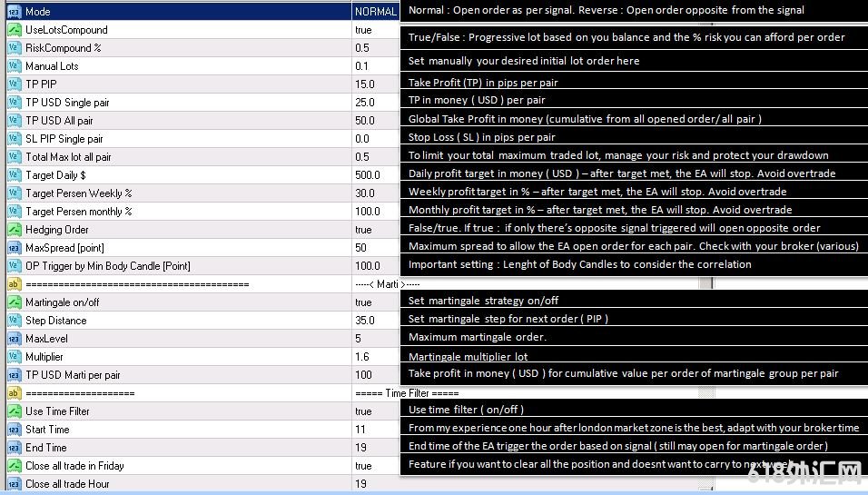The width and height of the screenshot is (868, 495).
Task: Select the Use Time Filter value true
Action: coord(363,411)
